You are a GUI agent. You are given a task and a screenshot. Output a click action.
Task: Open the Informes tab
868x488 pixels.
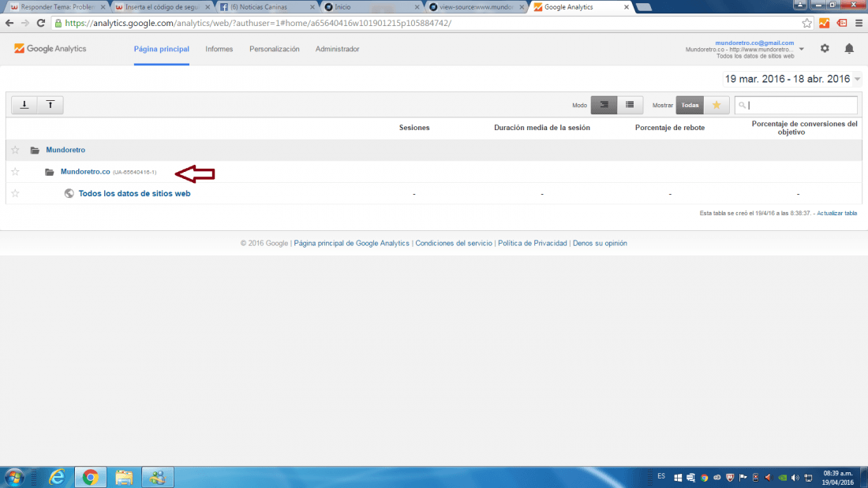[x=219, y=49]
